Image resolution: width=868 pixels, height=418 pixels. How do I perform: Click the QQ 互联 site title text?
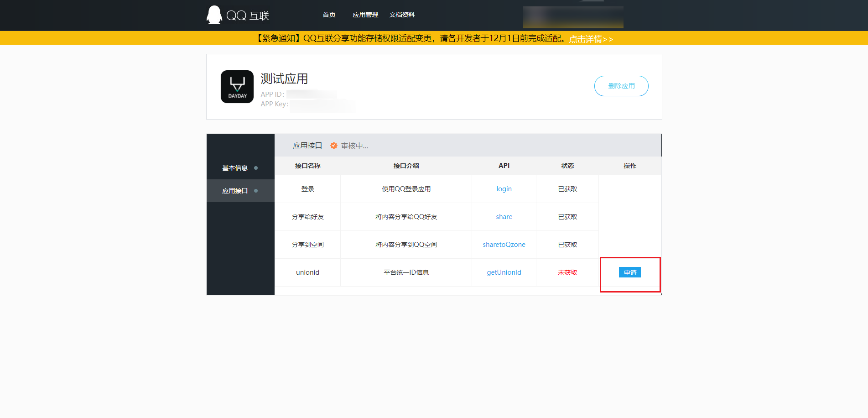(x=248, y=16)
